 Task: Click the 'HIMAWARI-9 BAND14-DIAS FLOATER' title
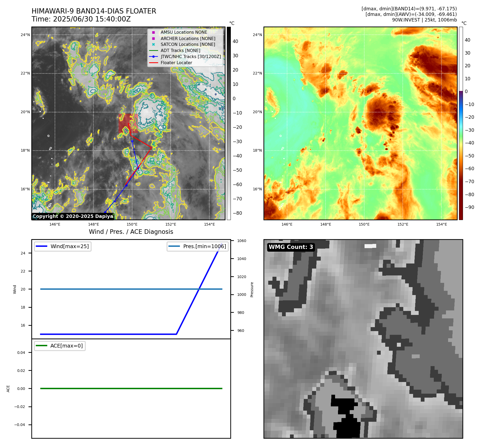(94, 11)
